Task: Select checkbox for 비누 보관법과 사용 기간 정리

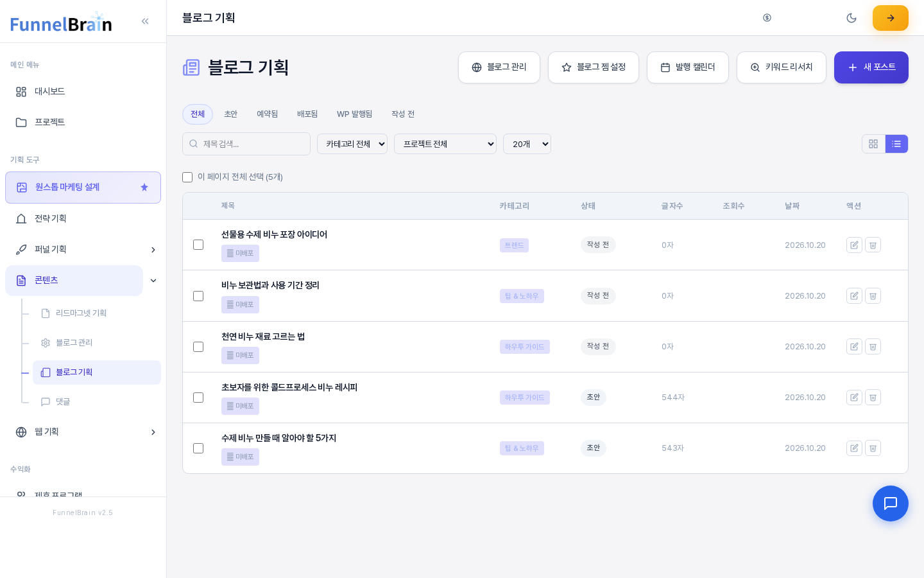Action: [x=198, y=296]
